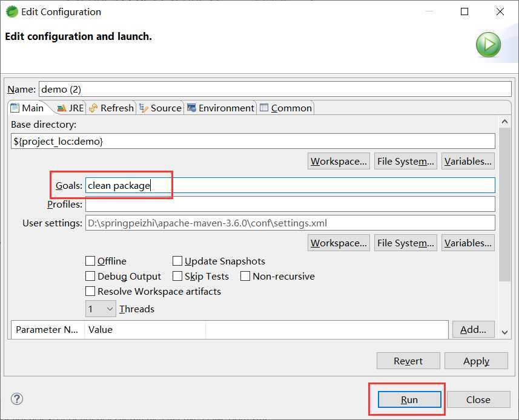This screenshot has height=420, width=519.
Task: Click the Environment tab icon
Action: 191,108
